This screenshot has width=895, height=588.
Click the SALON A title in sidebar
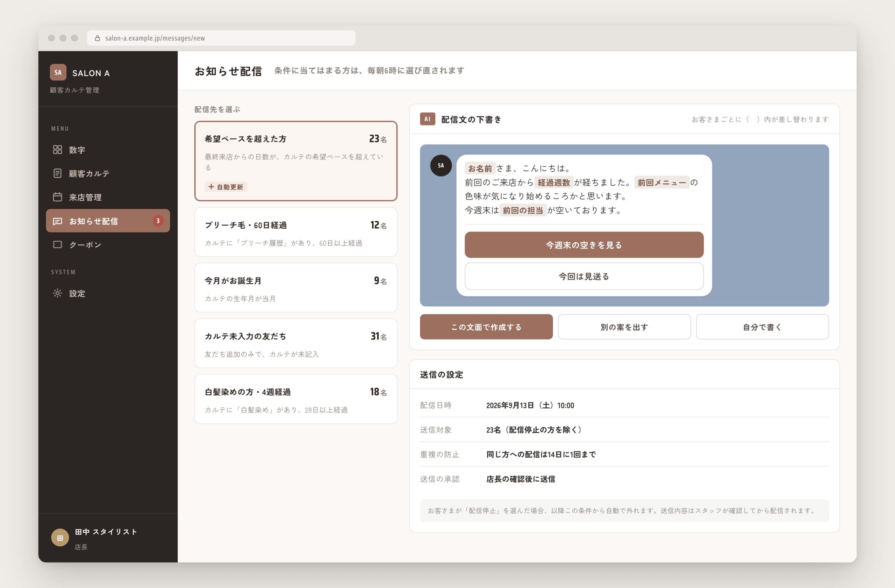(91, 73)
